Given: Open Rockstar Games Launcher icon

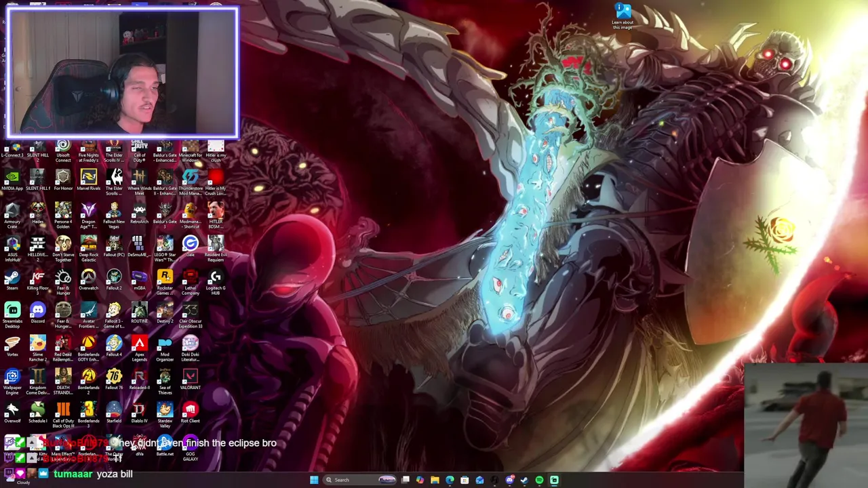Looking at the screenshot, I should (165, 281).
